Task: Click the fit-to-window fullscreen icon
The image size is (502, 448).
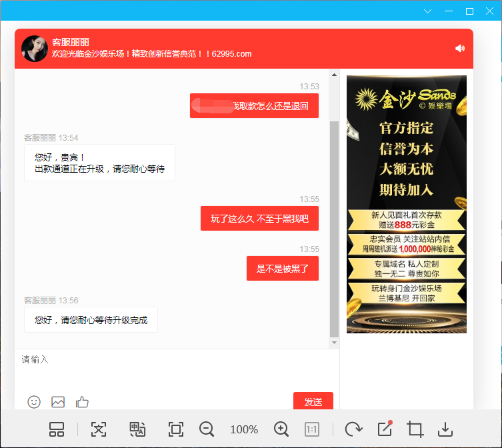Action: pos(176,429)
